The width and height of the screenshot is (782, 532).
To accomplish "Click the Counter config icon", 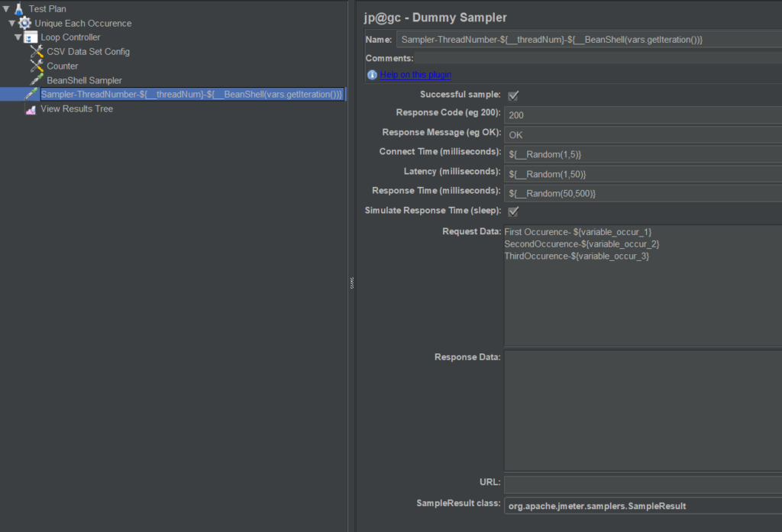I will pyautogui.click(x=37, y=66).
